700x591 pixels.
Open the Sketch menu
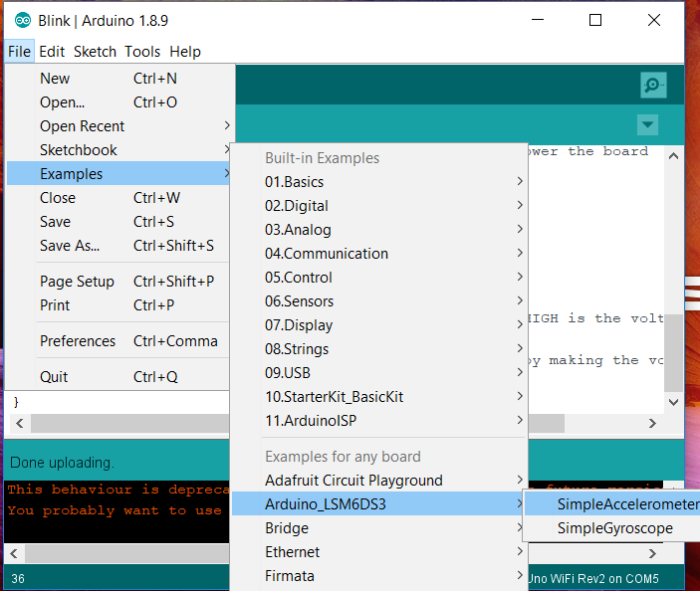95,52
